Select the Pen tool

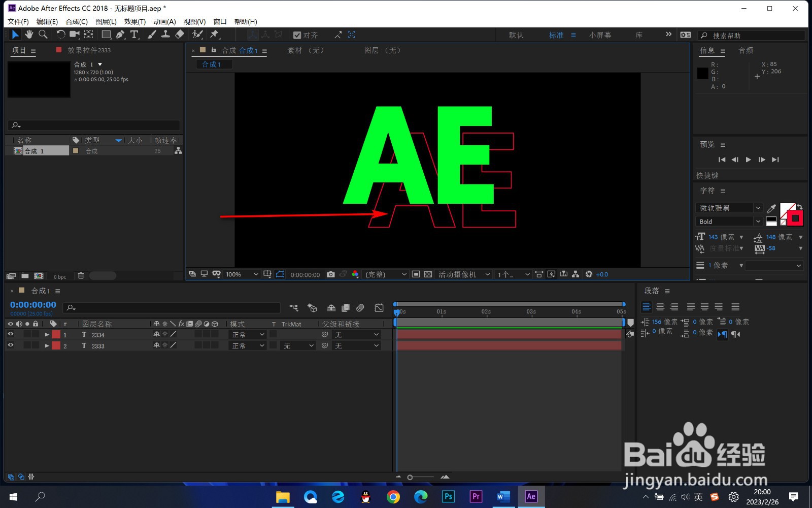pyautogui.click(x=120, y=35)
